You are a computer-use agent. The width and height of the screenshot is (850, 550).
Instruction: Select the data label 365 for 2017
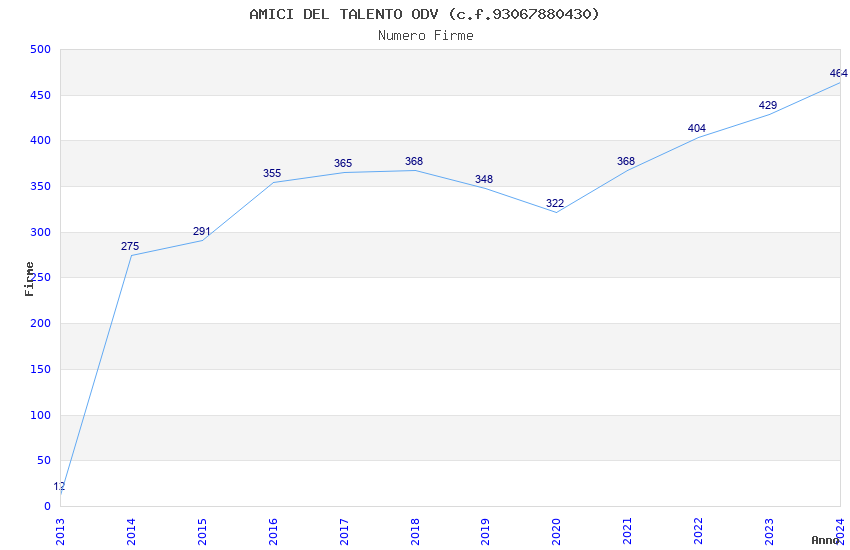point(343,163)
